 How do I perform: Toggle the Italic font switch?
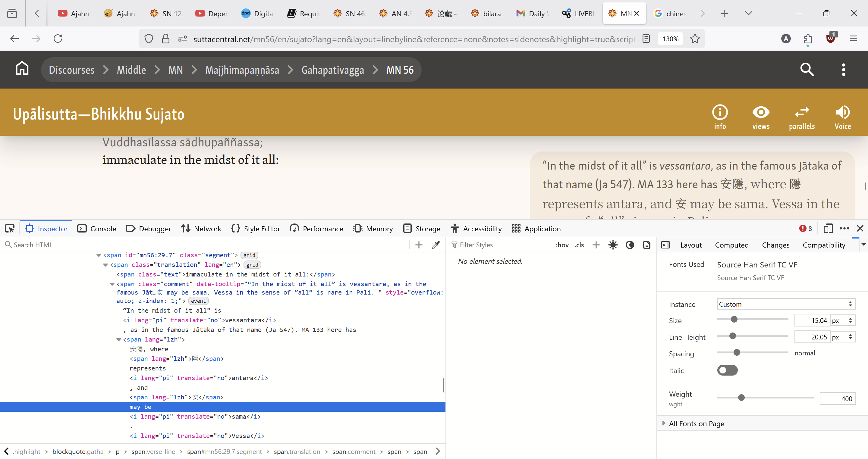[727, 370]
